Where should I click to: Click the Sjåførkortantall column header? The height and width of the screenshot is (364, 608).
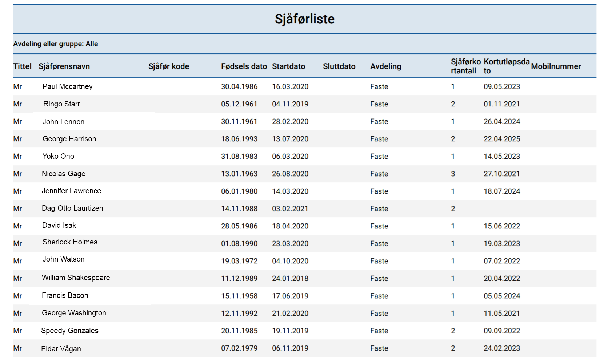(x=466, y=66)
